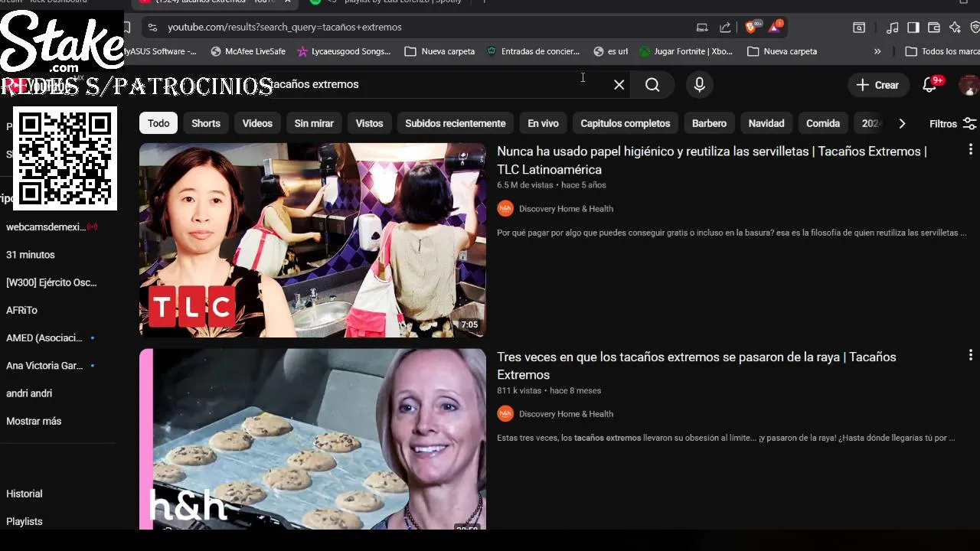Click the Brave Rewards triangle icon
The width and height of the screenshot is (980, 551).
[775, 27]
